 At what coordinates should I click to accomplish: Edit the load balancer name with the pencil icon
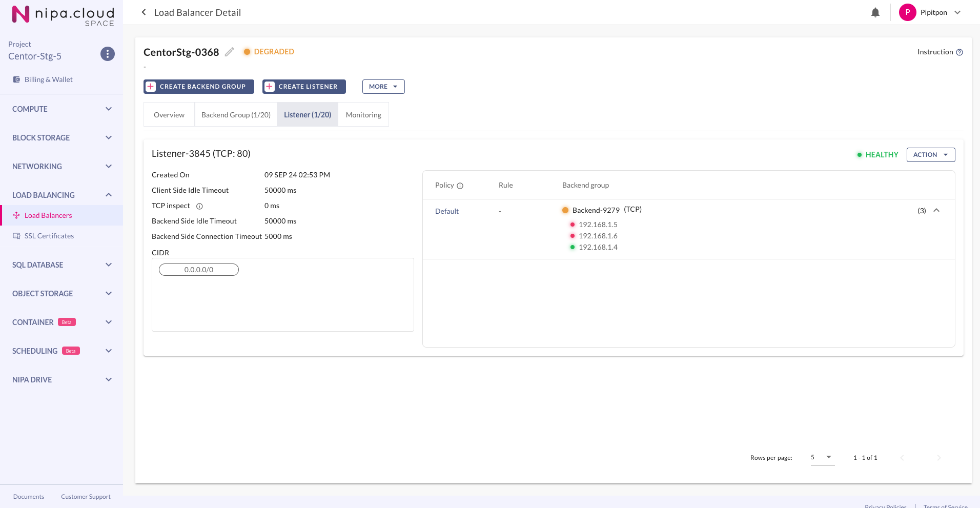click(x=230, y=52)
